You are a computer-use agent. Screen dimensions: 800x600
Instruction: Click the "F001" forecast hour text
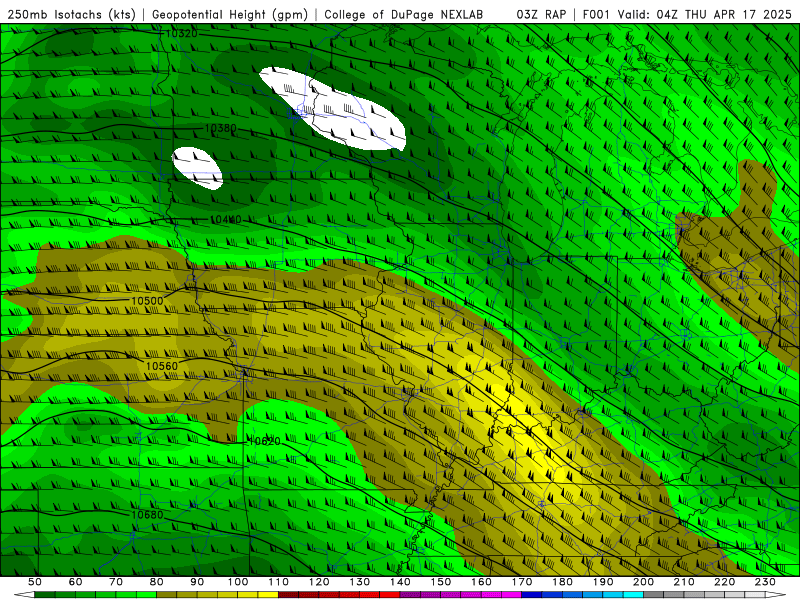click(596, 14)
